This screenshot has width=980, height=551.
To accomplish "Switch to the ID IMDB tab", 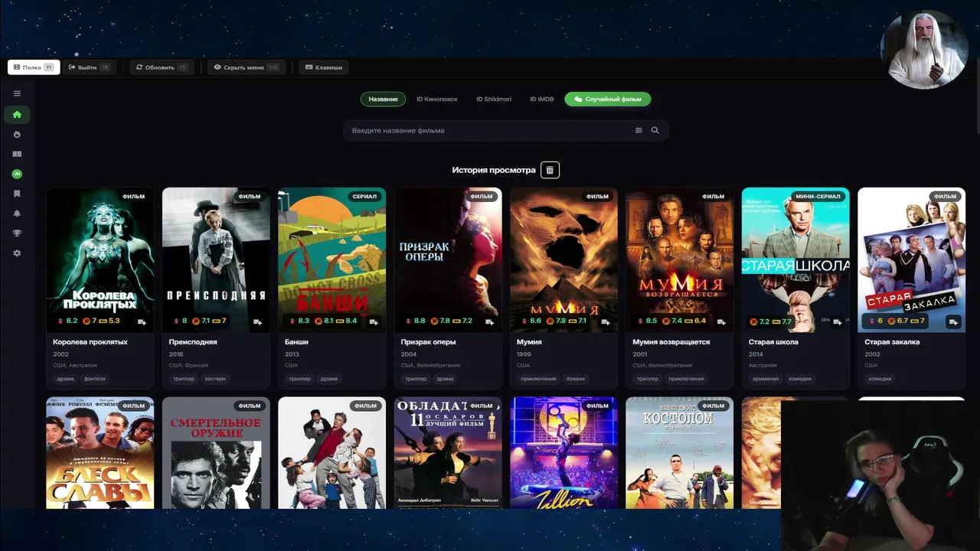I will 542,99.
